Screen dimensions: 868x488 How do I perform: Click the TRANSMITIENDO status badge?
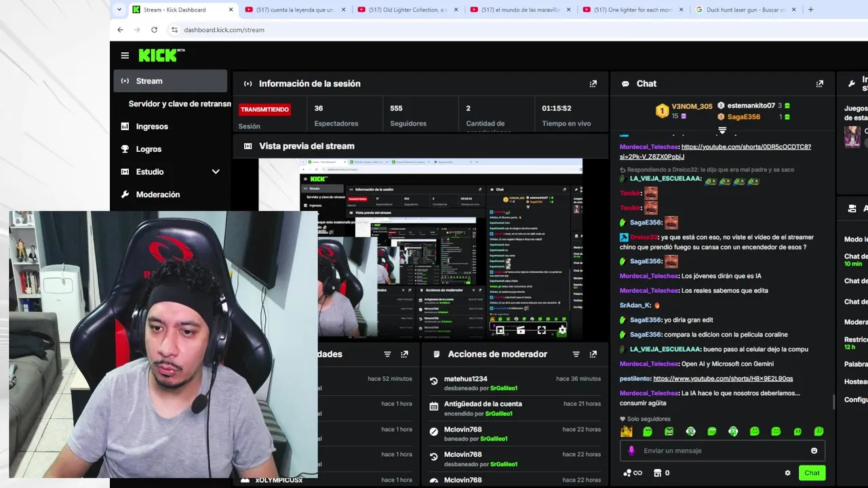point(264,109)
